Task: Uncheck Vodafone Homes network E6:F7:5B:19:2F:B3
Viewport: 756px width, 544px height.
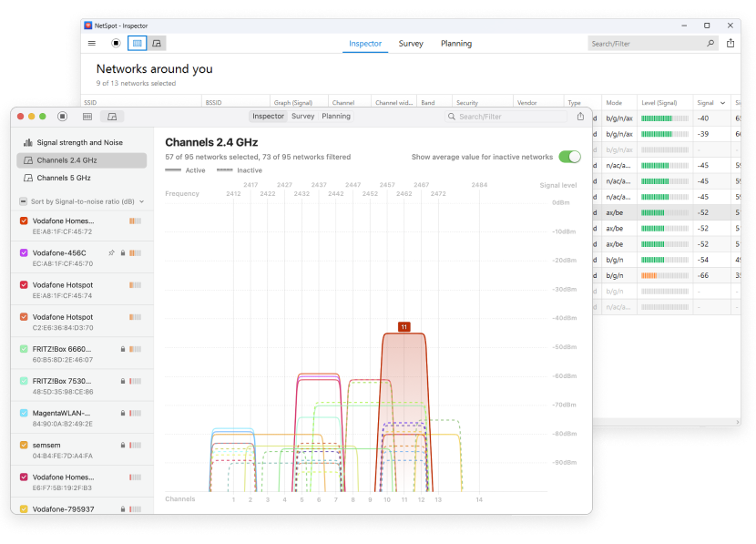Action: [24, 477]
